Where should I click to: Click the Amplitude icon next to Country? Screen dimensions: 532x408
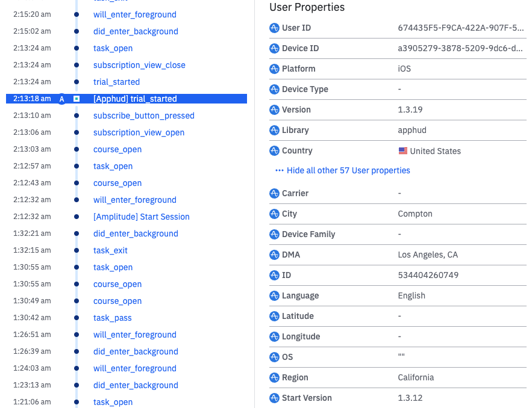coord(275,150)
